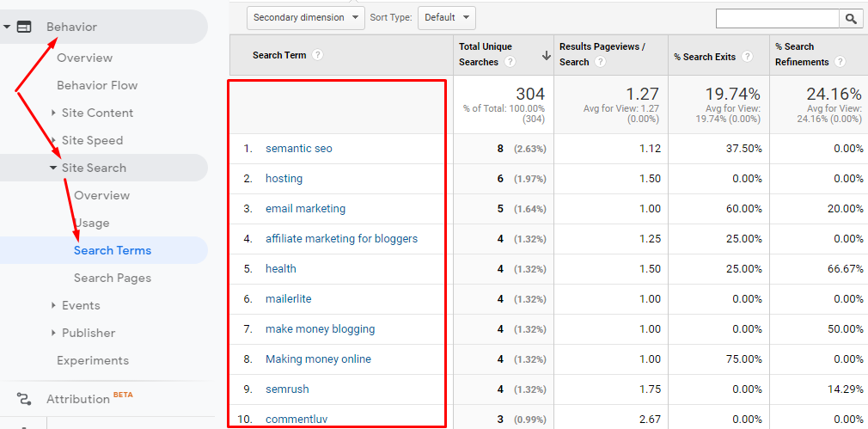
Task: Open Site Search Overview report
Action: pos(102,195)
